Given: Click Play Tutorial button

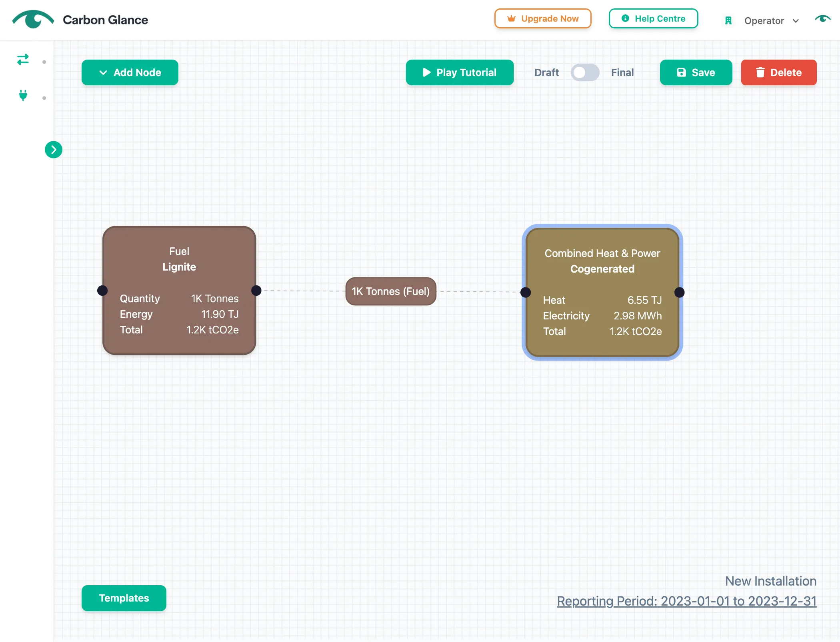Looking at the screenshot, I should [460, 72].
